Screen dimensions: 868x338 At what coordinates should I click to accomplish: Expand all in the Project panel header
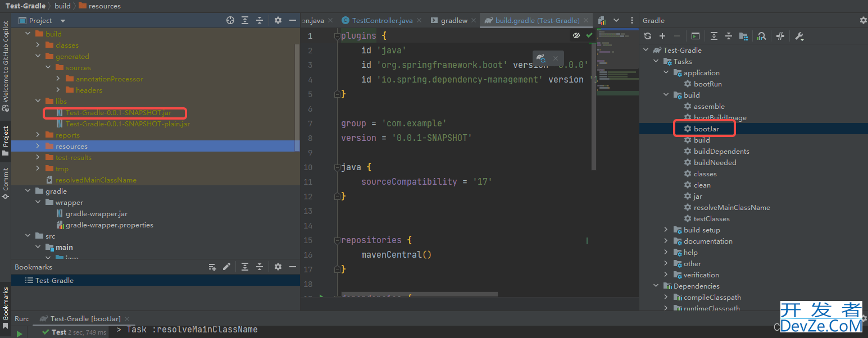tap(245, 20)
